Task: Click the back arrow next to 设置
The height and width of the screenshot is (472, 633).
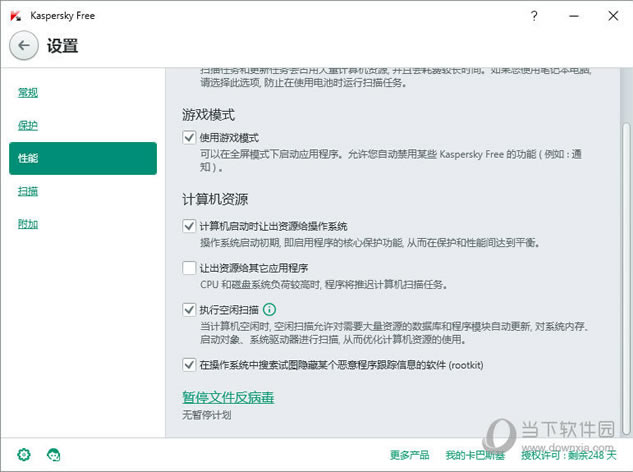Action: click(x=24, y=45)
